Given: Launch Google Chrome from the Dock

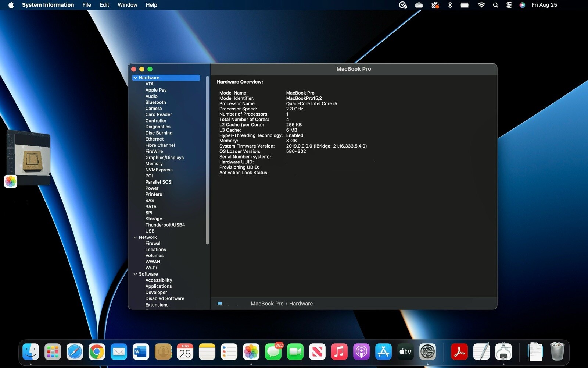Looking at the screenshot, I should point(97,352).
